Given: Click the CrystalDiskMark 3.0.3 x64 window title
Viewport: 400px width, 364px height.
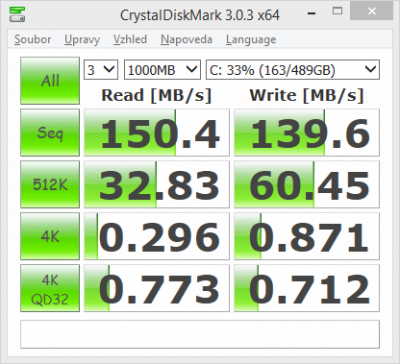Looking at the screenshot, I should point(200,15).
